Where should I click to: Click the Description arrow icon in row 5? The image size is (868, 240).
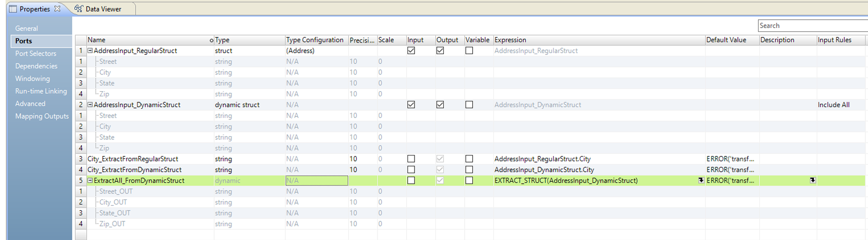coord(812,180)
